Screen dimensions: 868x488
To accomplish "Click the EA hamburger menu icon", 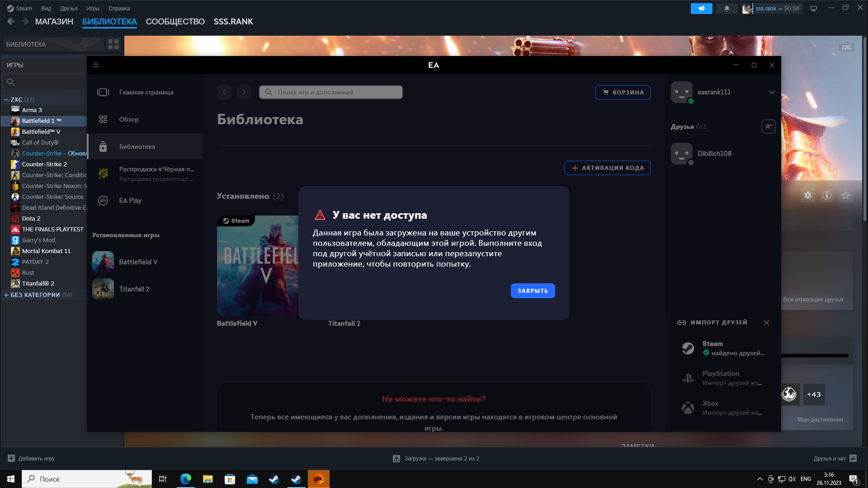I will click(96, 65).
